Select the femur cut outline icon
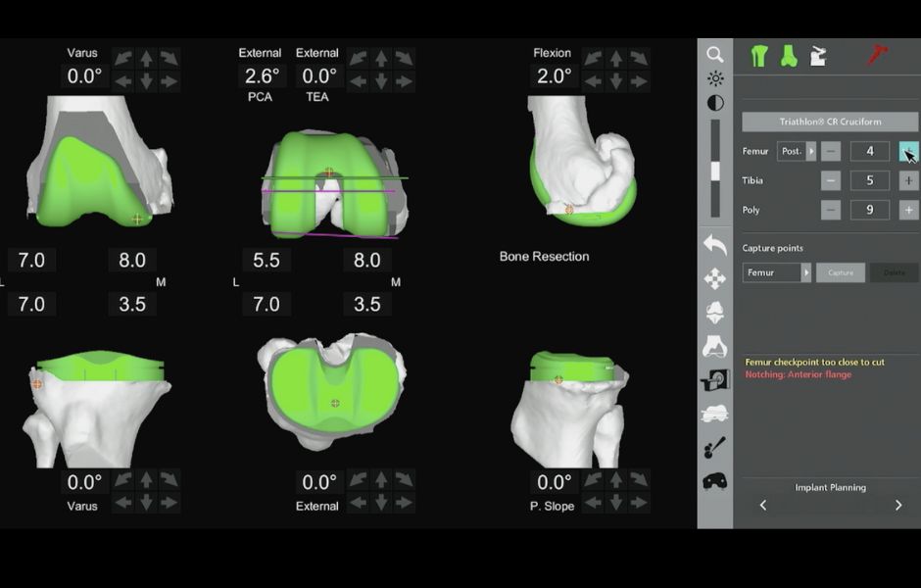 715,347
